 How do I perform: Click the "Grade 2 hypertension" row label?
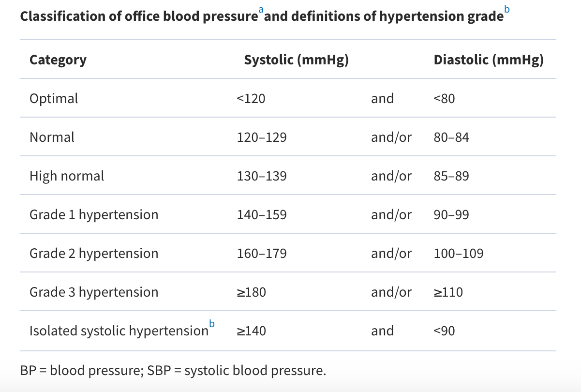click(94, 253)
